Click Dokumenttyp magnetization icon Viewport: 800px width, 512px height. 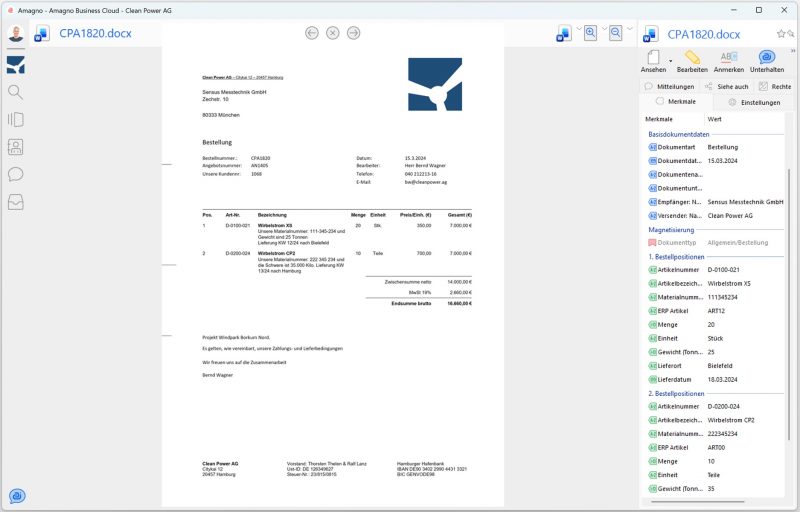coord(652,243)
